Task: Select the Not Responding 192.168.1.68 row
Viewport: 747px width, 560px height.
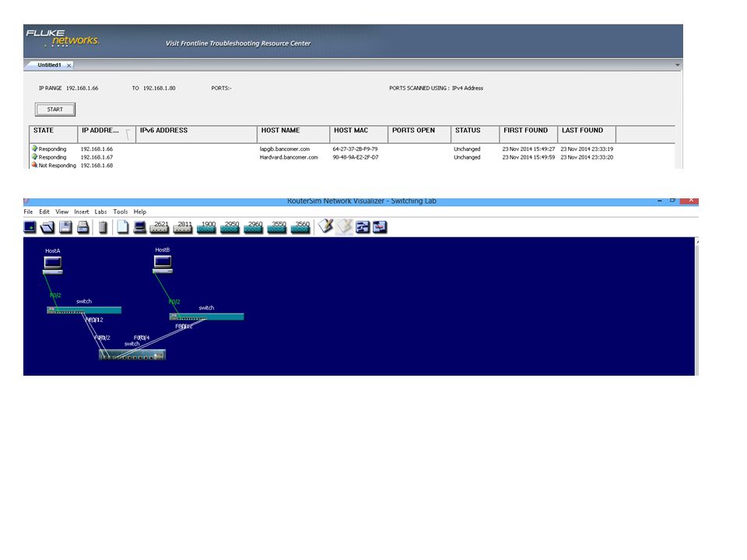Action: coord(352,165)
